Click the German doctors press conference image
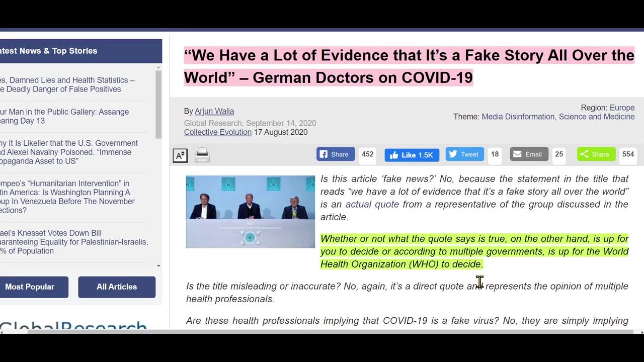This screenshot has height=362, width=644. pyautogui.click(x=250, y=212)
